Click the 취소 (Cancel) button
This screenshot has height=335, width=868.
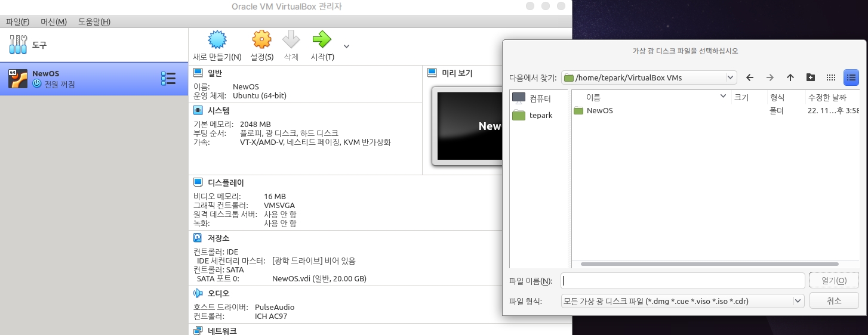point(834,301)
